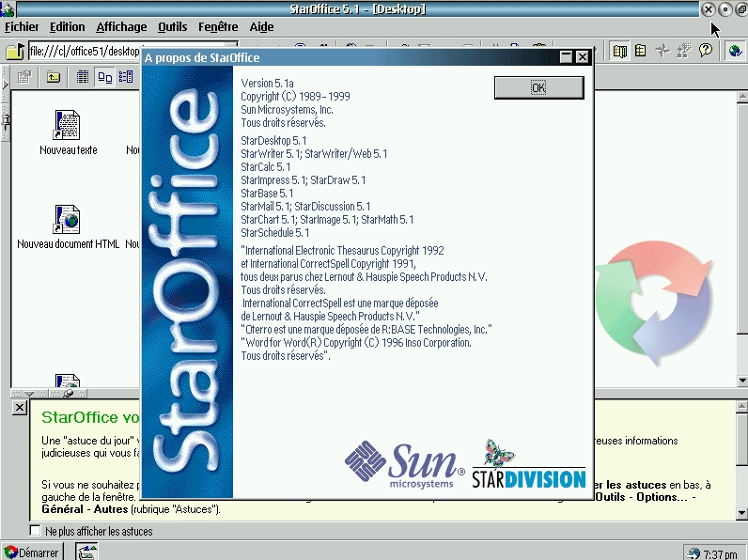The height and width of the screenshot is (560, 748).
Task: Select the small icons list view button
Action: point(126,77)
